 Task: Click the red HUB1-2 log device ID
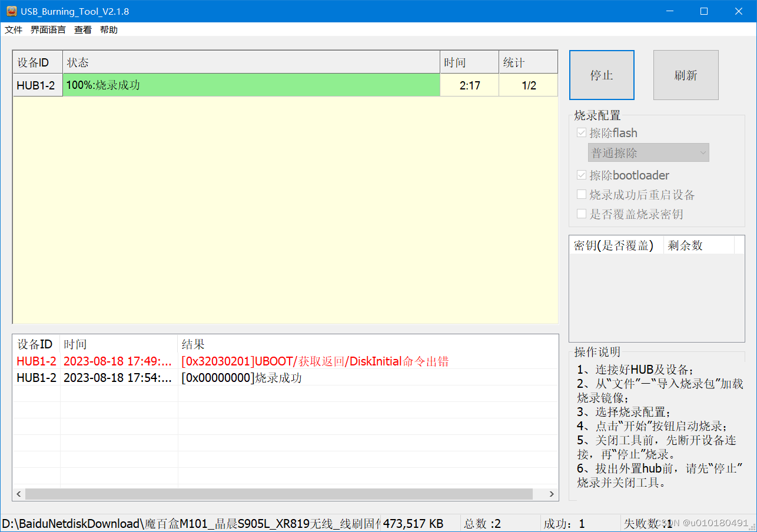tap(36, 361)
